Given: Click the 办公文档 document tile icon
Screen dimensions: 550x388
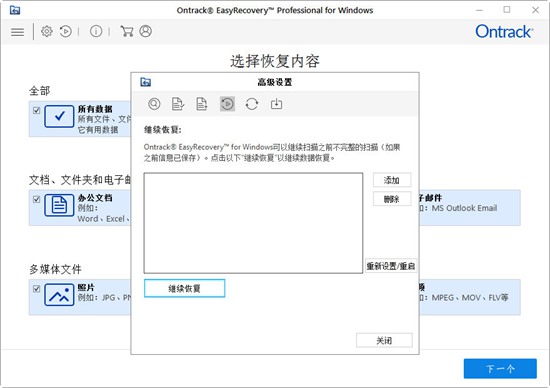Looking at the screenshot, I should click(59, 205).
